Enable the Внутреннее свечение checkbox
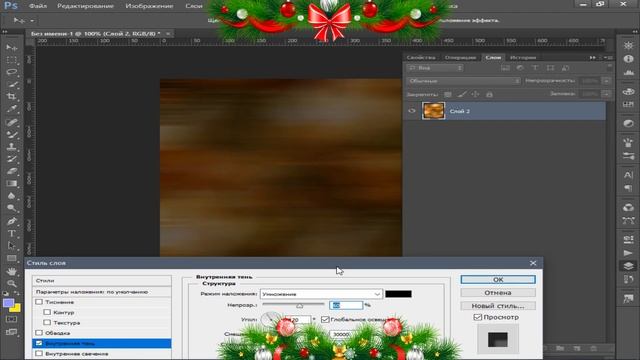 (x=39, y=353)
